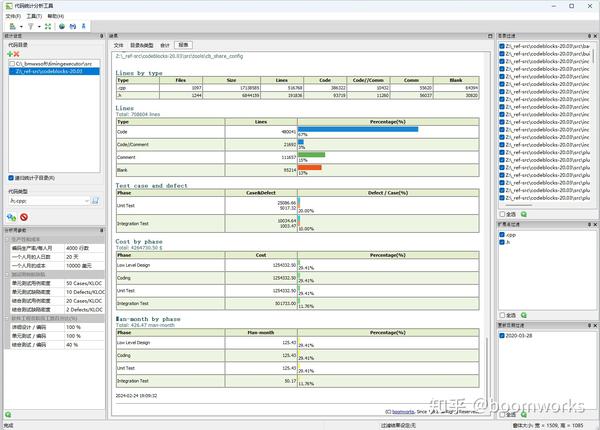Screen dimensions: 600x430
Task: Edit the 20 Cases/KLOC value
Action: pyautogui.click(x=84, y=301)
